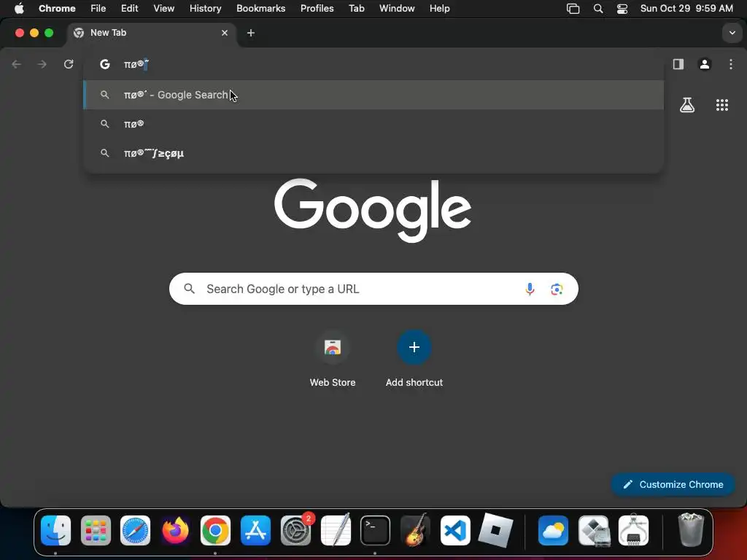Open Launchpad from the Dock

pos(96,531)
